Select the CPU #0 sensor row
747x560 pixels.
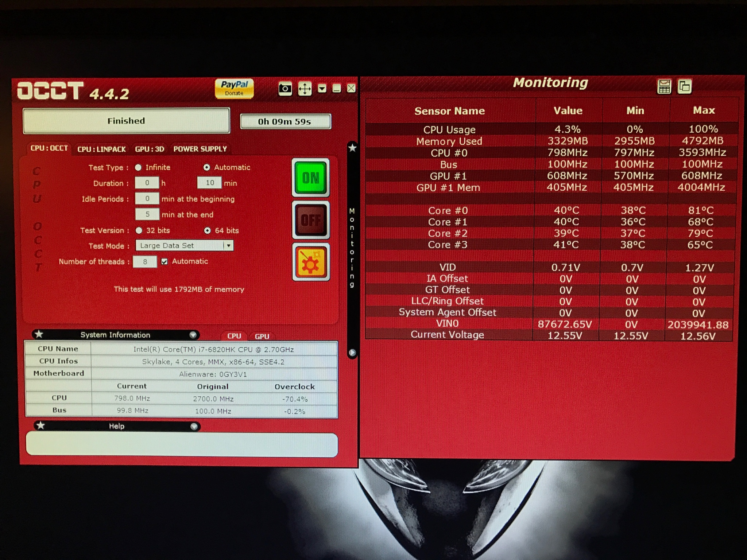pos(551,153)
